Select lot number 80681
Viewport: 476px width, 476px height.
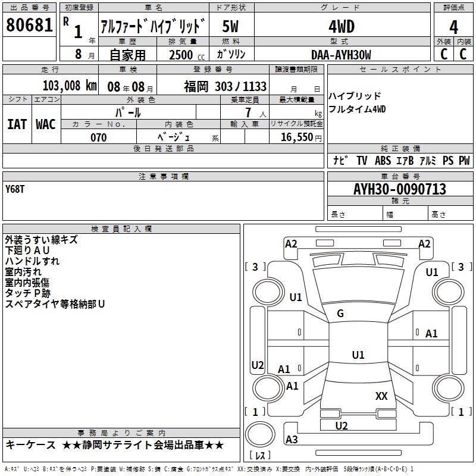point(29,24)
